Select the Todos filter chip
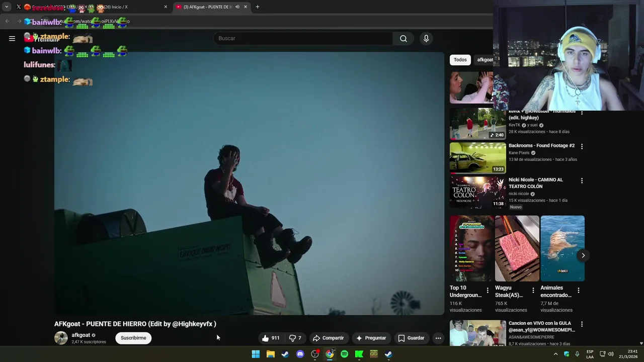 (460, 60)
